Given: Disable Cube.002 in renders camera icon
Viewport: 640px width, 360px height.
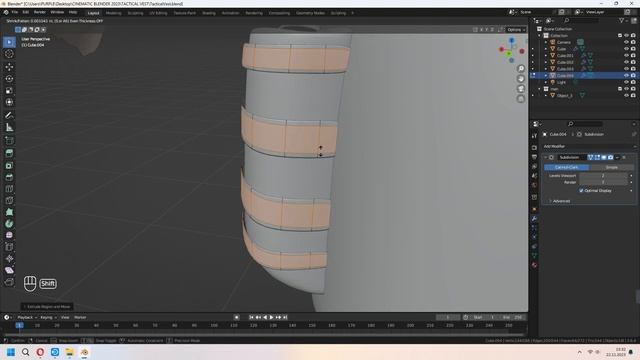Looking at the screenshot, I should point(633,62).
